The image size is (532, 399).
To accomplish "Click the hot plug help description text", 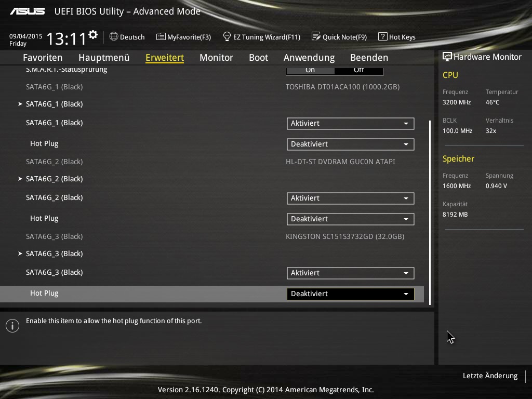I will point(114,321).
